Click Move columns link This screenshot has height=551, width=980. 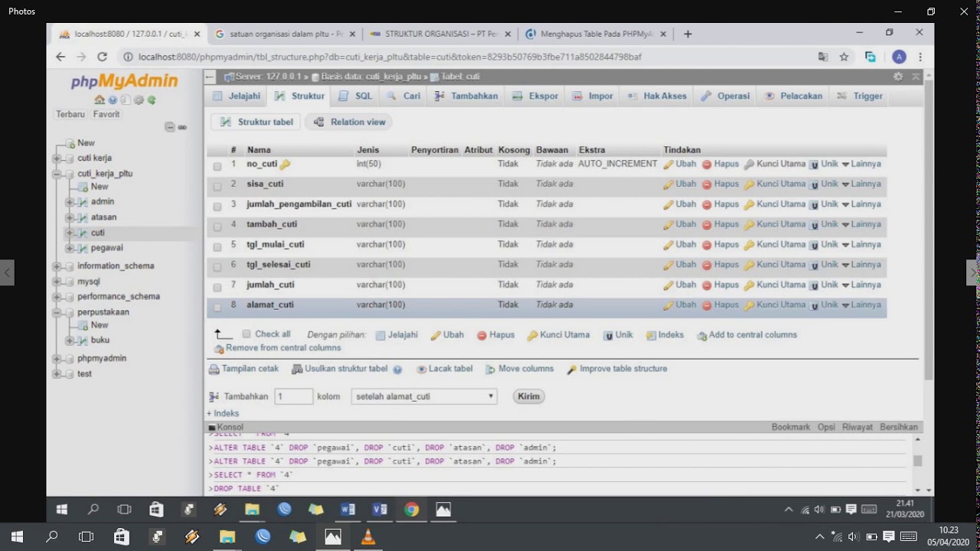point(519,369)
